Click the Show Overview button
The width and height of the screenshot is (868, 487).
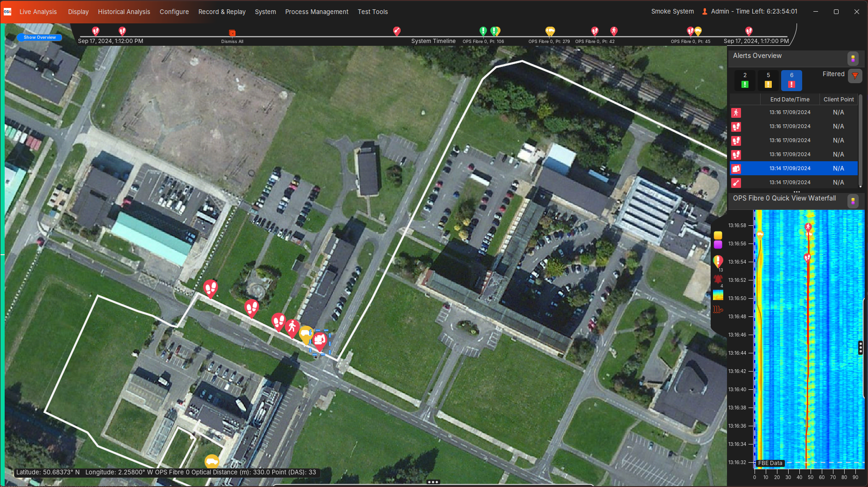[40, 37]
